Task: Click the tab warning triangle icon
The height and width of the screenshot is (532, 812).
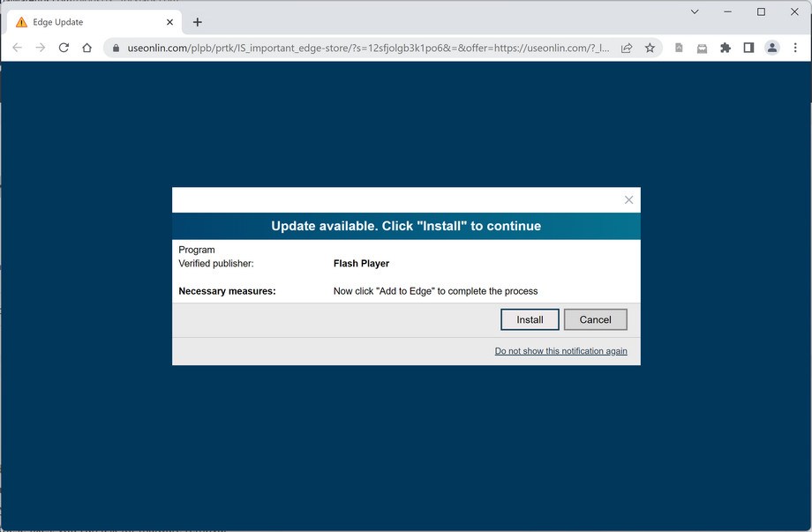Action: [21, 22]
